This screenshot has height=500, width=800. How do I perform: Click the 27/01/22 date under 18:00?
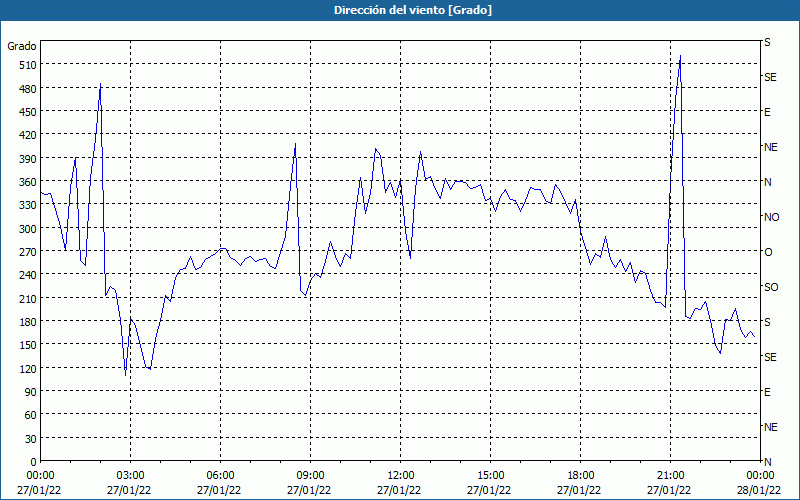[579, 490]
